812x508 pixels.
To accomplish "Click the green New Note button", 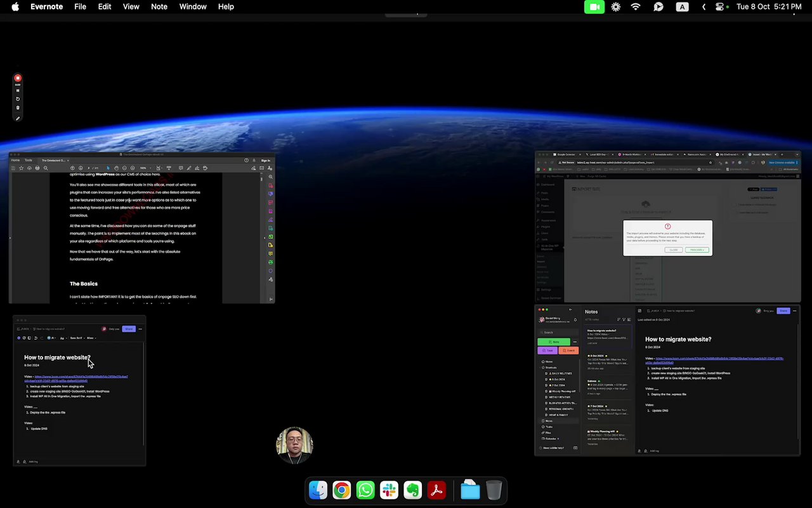I will pyautogui.click(x=553, y=342).
